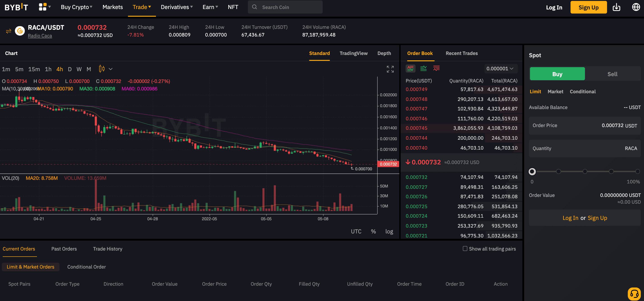The width and height of the screenshot is (644, 301).
Task: Open the 0.000001 price precision dropdown
Action: pos(500,68)
